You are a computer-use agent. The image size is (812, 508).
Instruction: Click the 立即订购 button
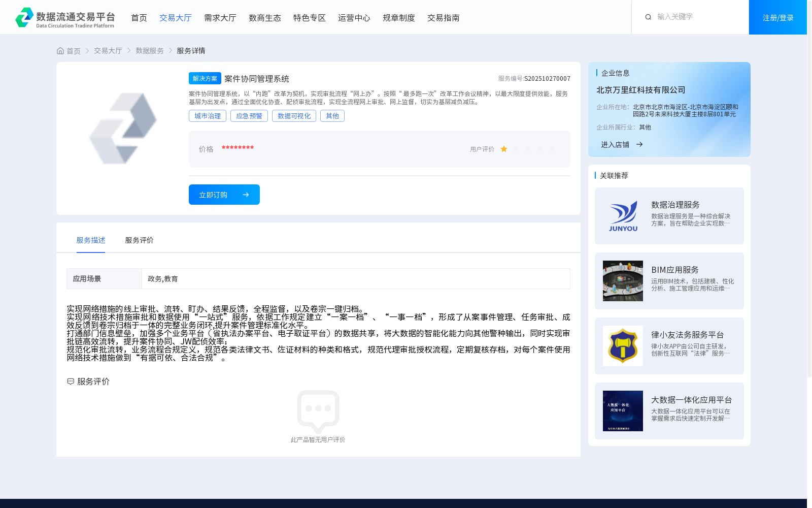coord(224,195)
